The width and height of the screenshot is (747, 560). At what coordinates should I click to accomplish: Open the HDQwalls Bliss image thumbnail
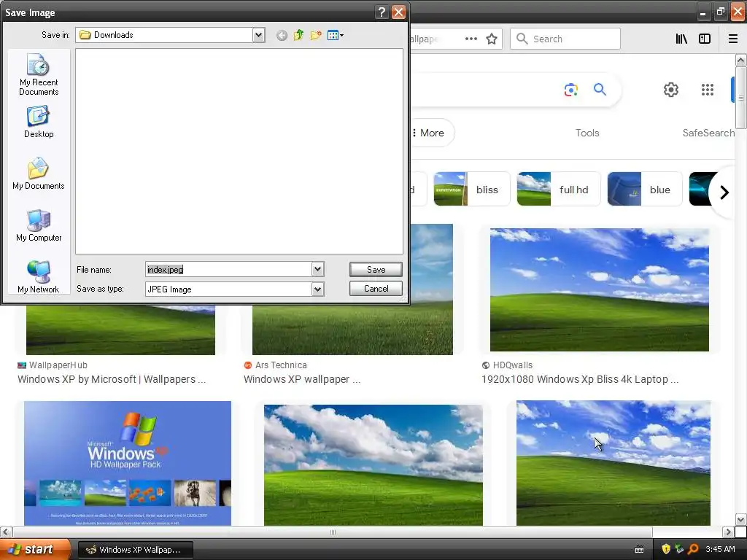coord(600,289)
